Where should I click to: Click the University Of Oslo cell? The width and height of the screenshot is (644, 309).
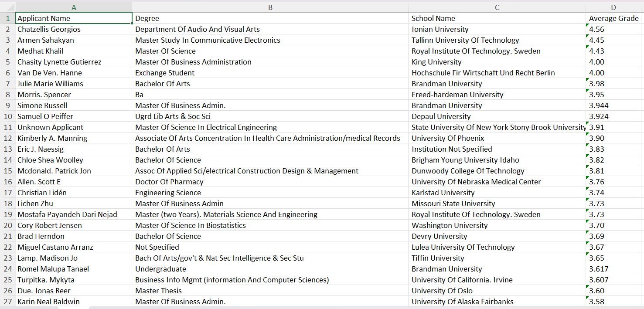[497, 291]
